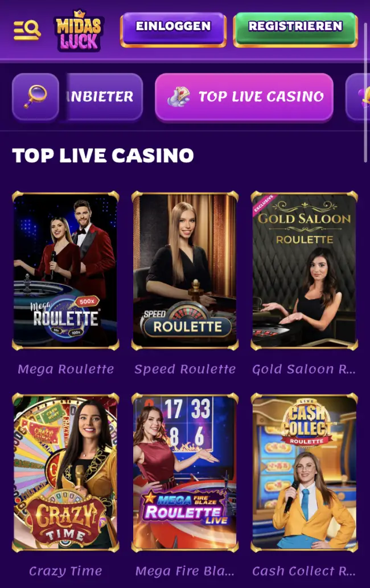The width and height of the screenshot is (370, 588).
Task: Click the Mega Roulette title link
Action: coord(65,369)
